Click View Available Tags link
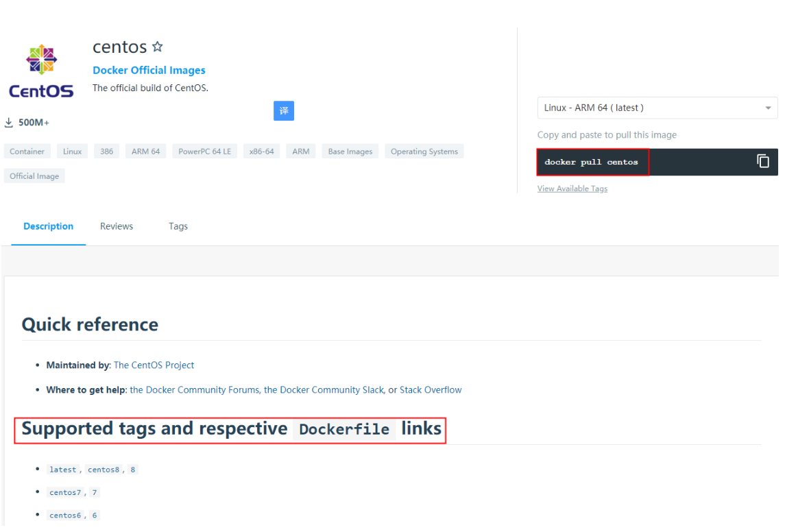785x532 pixels. click(572, 189)
